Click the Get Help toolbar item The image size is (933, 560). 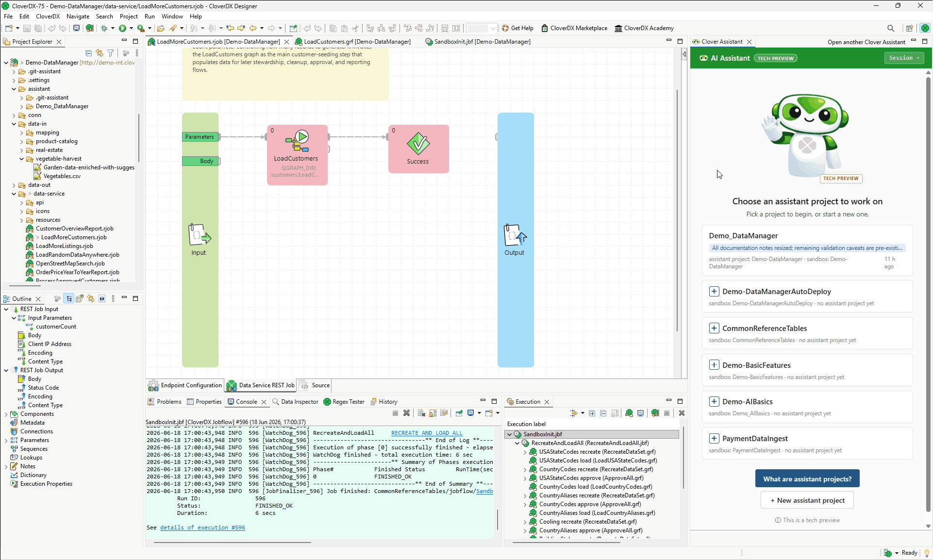517,28
